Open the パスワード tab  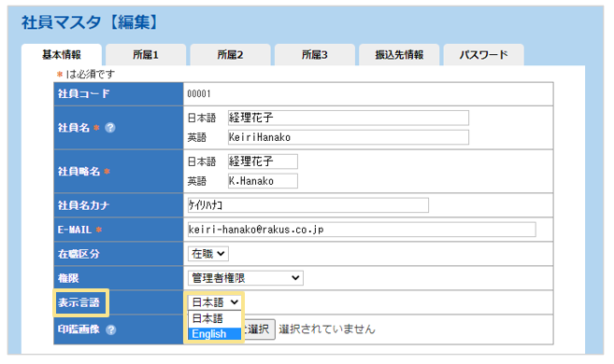(x=483, y=55)
